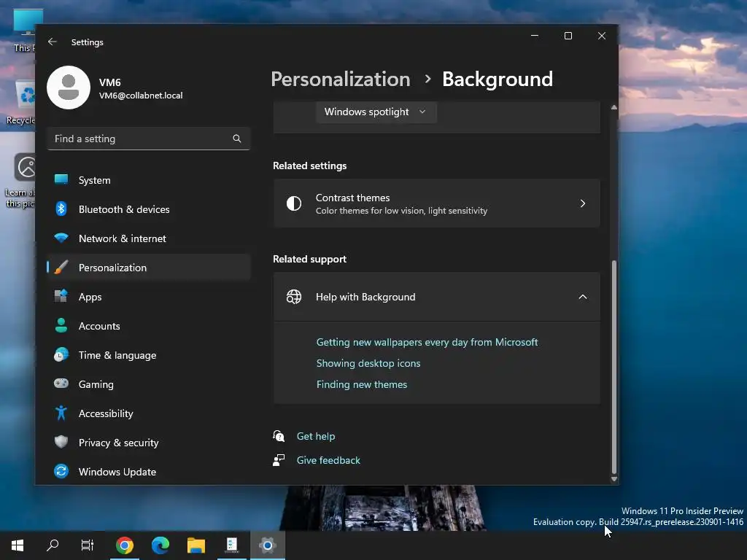Launch Microsoft Edge from taskbar
747x560 pixels.
tap(160, 545)
